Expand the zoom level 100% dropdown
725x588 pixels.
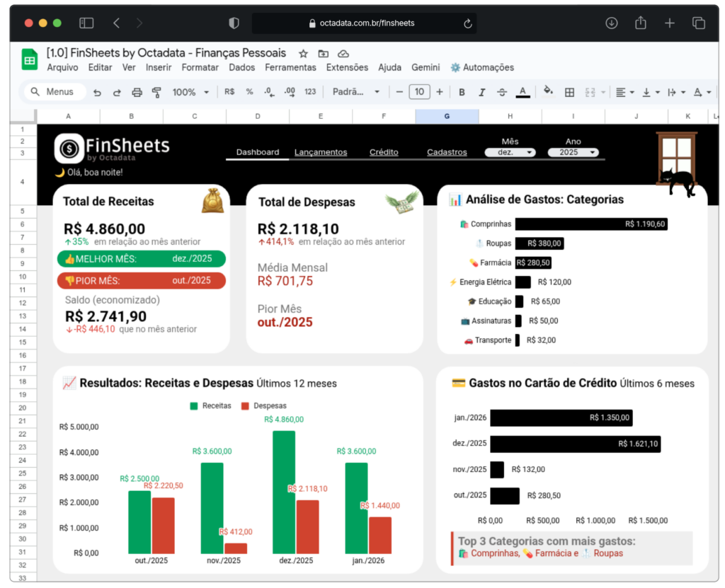(190, 92)
